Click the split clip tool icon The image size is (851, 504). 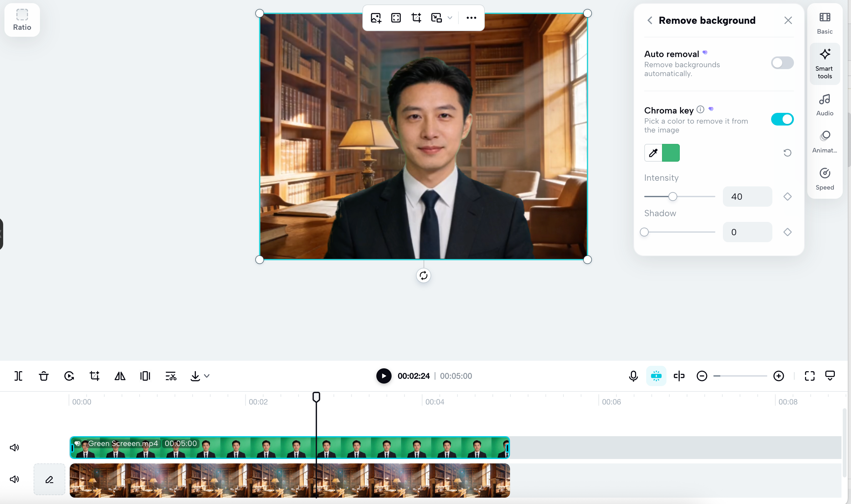[18, 376]
